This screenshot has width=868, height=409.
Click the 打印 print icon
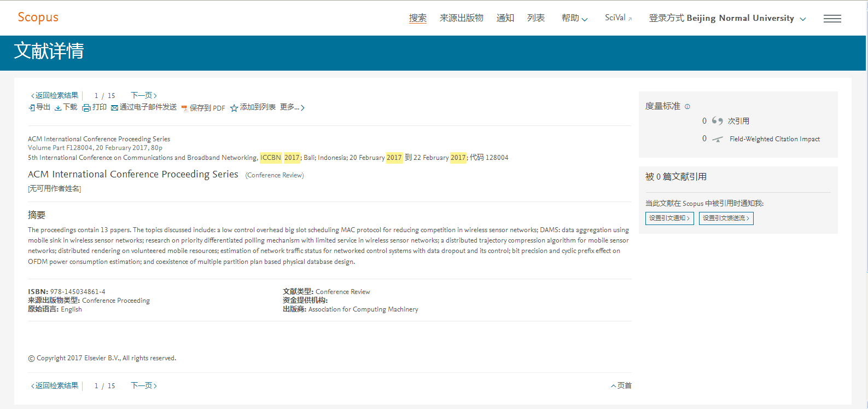click(86, 108)
